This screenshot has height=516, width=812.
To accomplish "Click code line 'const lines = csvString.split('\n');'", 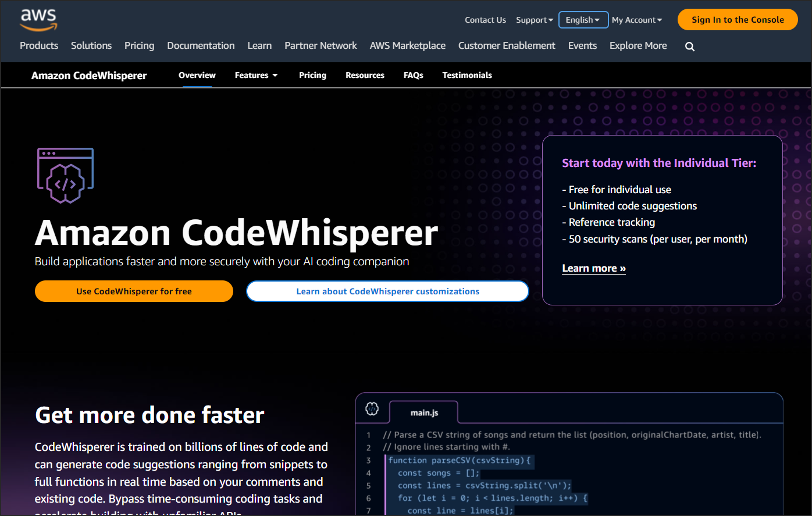I will click(x=485, y=485).
